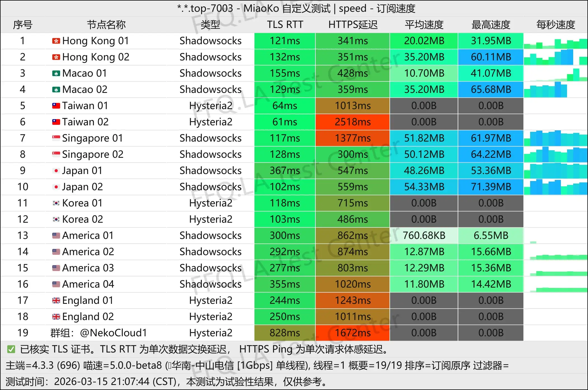Click the Korea flag beside Korea 02

pos(56,219)
